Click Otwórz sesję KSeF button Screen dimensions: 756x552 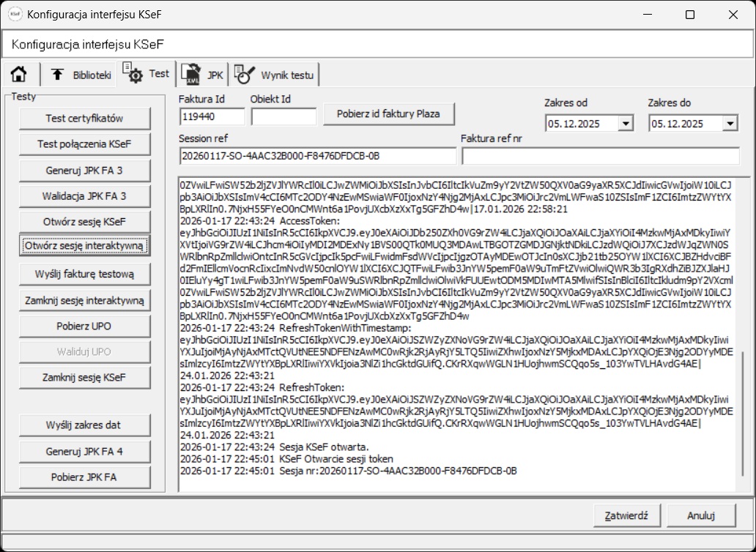(84, 222)
